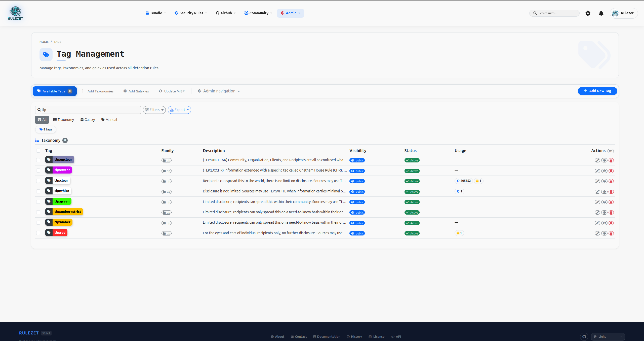The image size is (644, 341).
Task: Click the Add New Tag button
Action: tap(597, 91)
